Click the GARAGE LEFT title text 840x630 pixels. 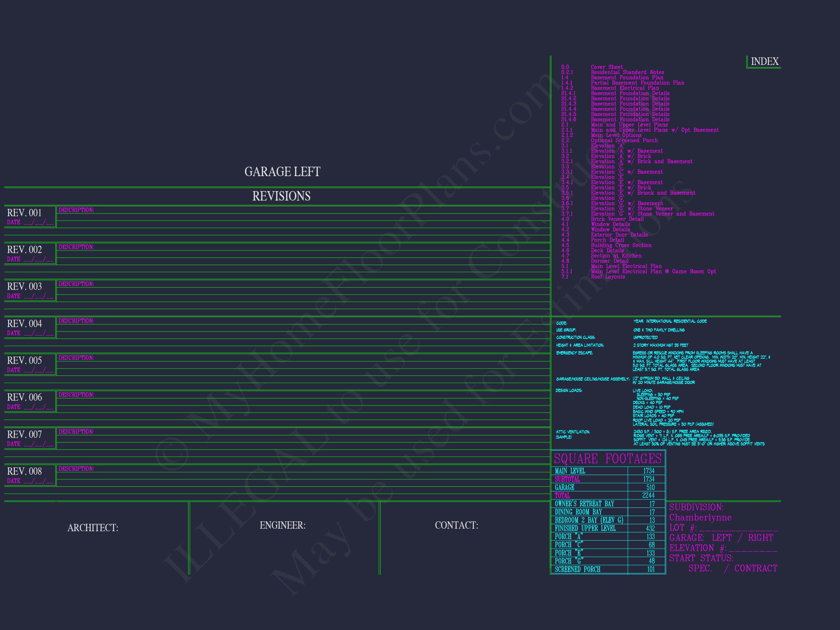pyautogui.click(x=282, y=172)
